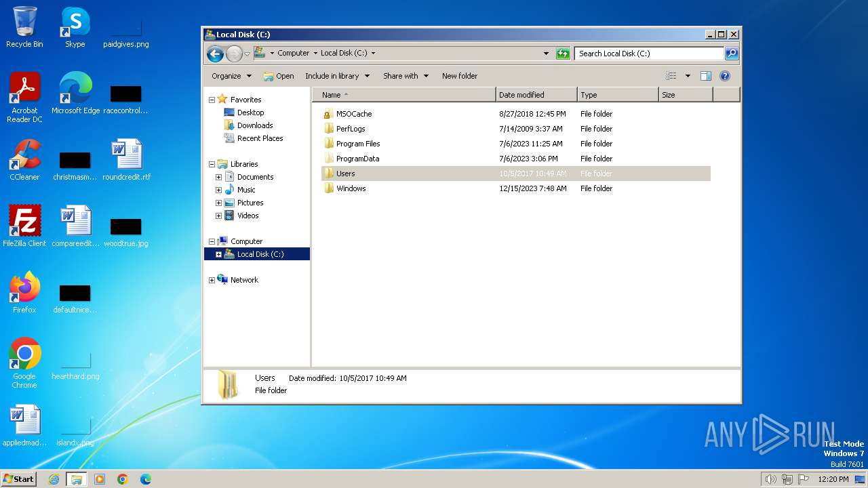Image resolution: width=868 pixels, height=488 pixels.
Task: Open the view options dropdown arrow
Action: (688, 76)
